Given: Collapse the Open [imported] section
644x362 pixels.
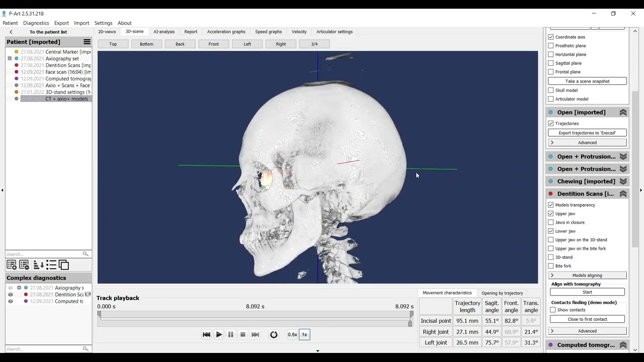Looking at the screenshot, I should (x=623, y=113).
